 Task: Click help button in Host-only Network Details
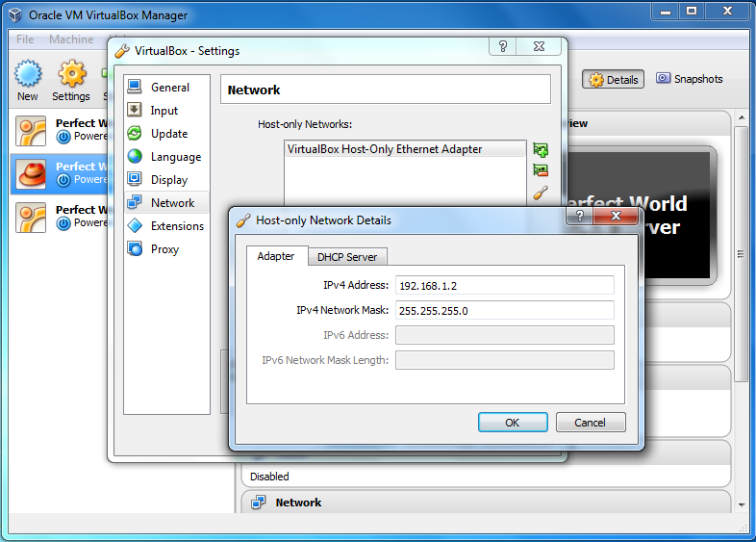pos(580,216)
